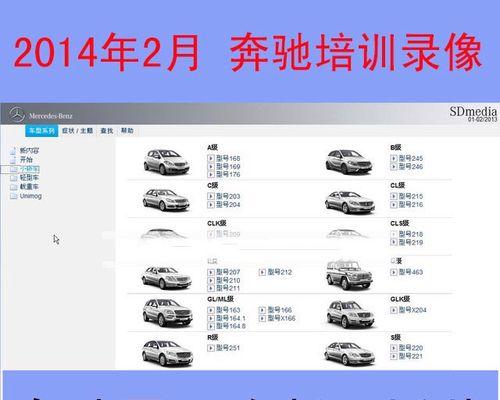500x400 pixels.
Task: Select 开始 in the sidebar tree
Action: 26,160
